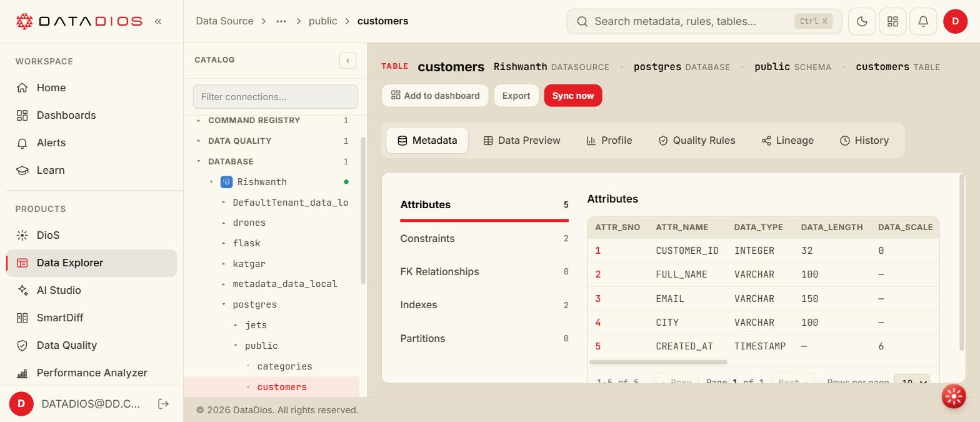Open Data Quality product in sidebar
Screen dimensions: 980x422
coord(92,345)
